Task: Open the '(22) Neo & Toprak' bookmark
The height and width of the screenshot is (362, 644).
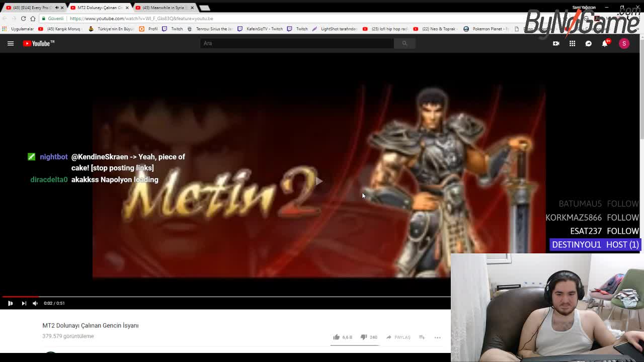Action: pyautogui.click(x=436, y=29)
